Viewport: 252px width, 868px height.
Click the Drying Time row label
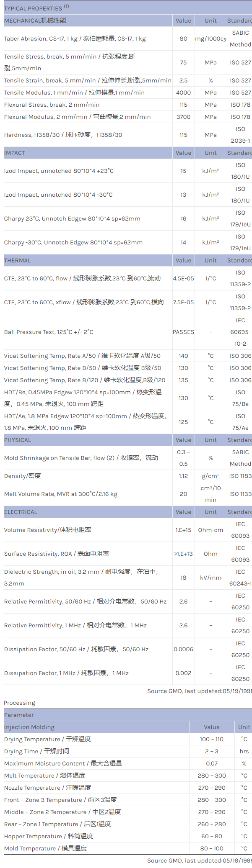pyautogui.click(x=36, y=752)
